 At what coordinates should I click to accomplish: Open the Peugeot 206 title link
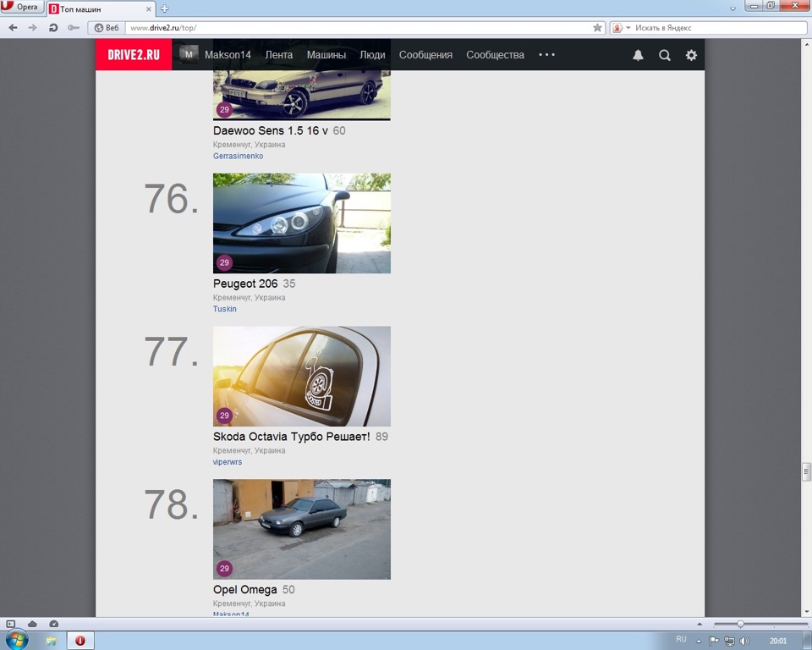[245, 284]
